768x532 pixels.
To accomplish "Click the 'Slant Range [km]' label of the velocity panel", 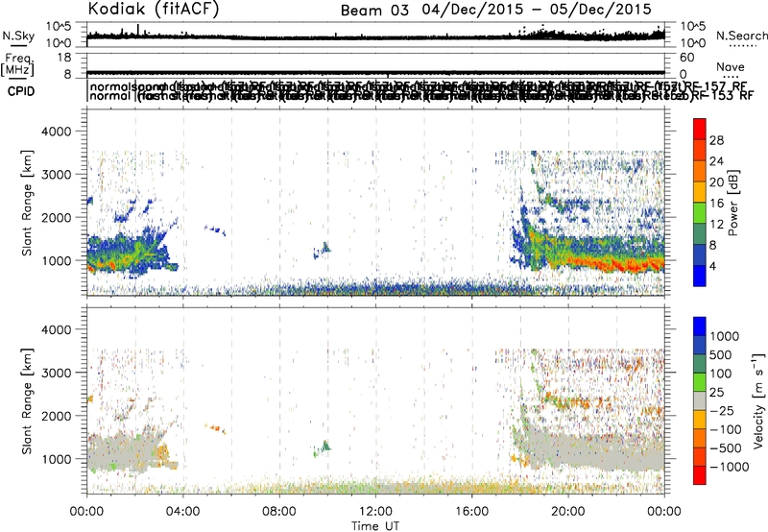I will pos(27,401).
